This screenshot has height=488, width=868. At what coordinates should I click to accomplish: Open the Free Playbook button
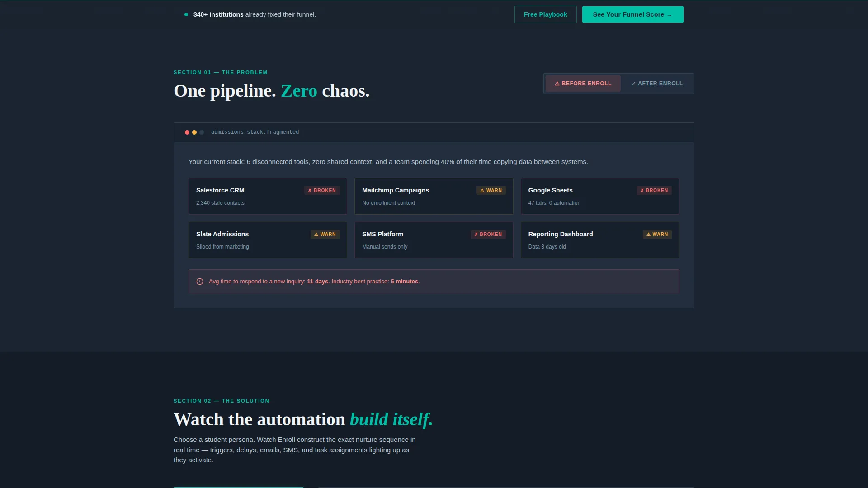tap(546, 14)
